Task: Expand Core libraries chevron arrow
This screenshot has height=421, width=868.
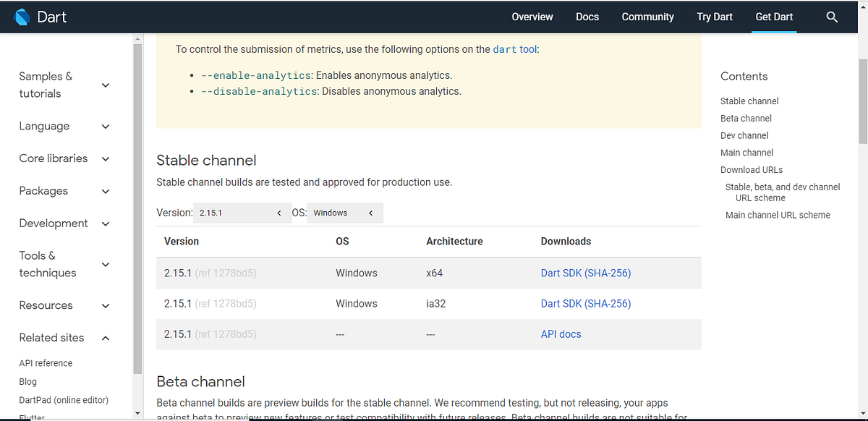Action: tap(106, 158)
